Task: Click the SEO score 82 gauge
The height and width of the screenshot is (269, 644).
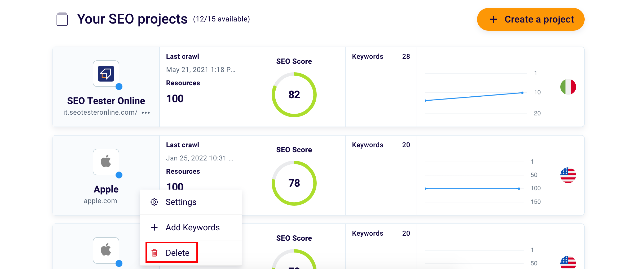Action: click(294, 95)
